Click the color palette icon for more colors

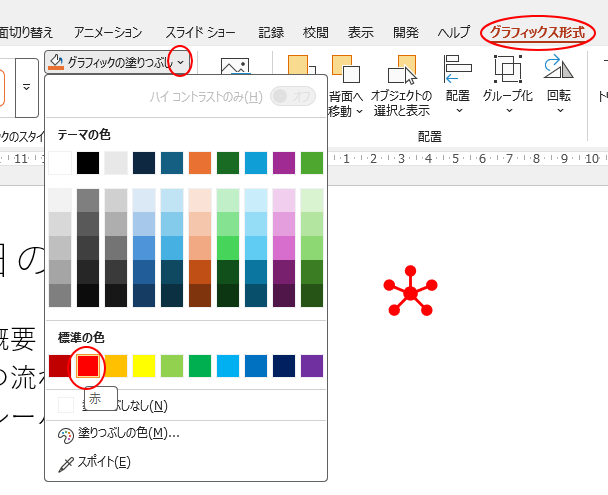[66, 436]
